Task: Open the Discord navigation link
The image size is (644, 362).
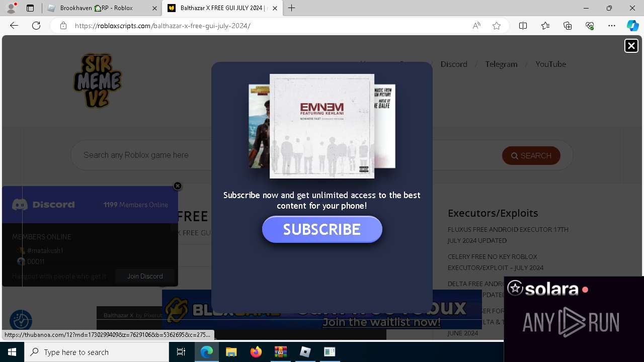Action: coord(454,64)
